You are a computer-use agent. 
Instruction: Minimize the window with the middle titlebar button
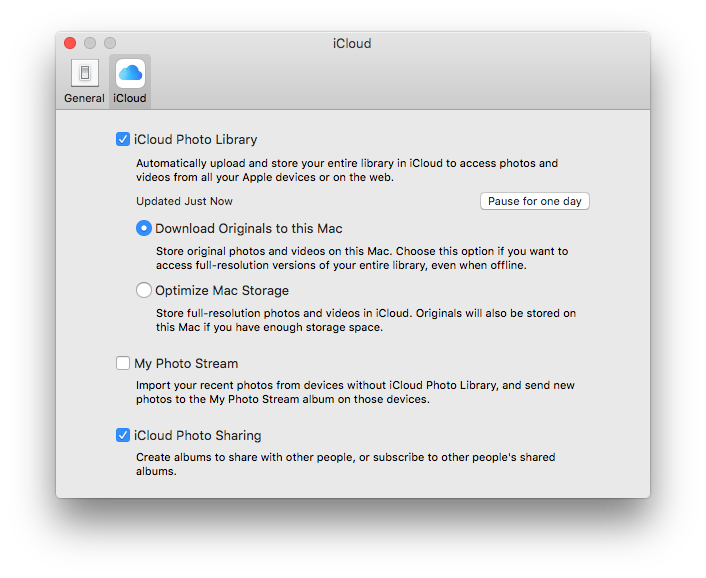coord(90,43)
